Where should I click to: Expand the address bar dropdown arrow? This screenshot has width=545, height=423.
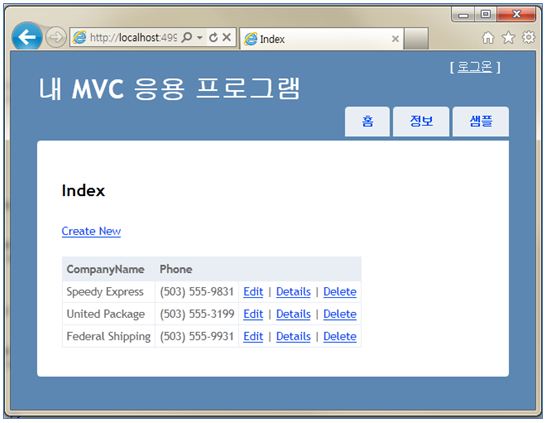[x=200, y=37]
